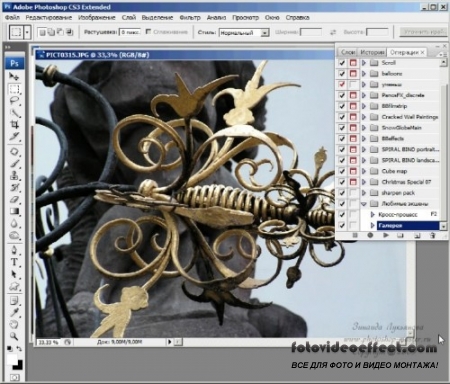The height and width of the screenshot is (384, 450).
Task: Select the Gradient tool
Action: (14, 211)
